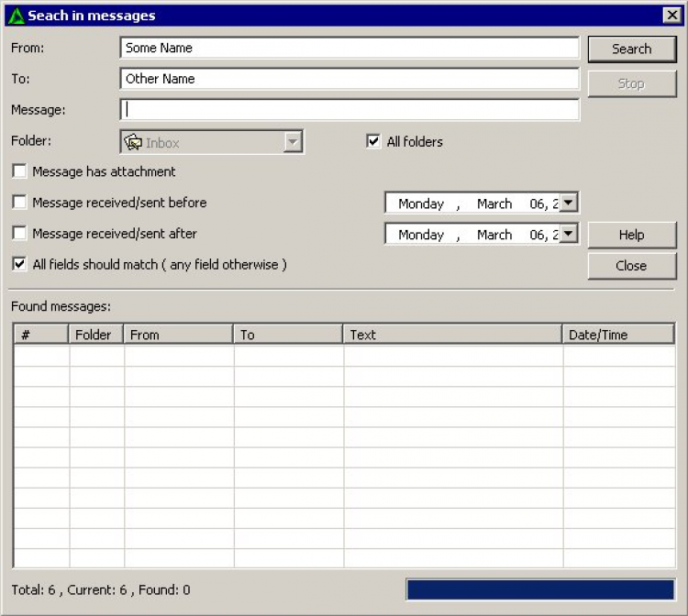Open Help for message search
Image resolution: width=688 pixels, height=616 pixels.
(631, 235)
